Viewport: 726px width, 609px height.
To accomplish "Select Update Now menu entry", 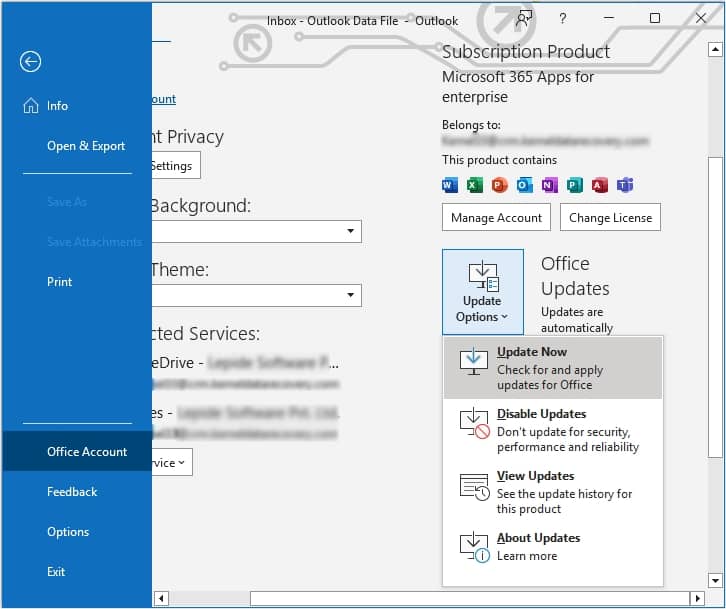I will [x=553, y=368].
